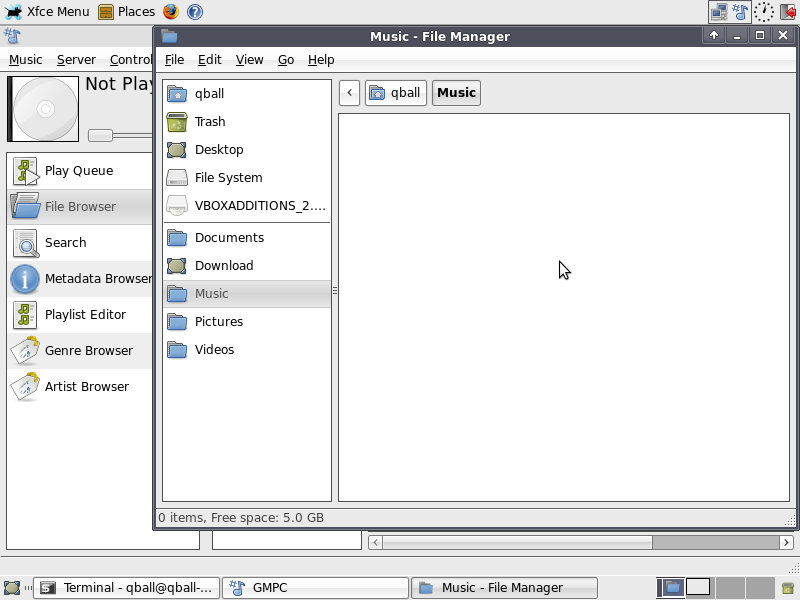Go to Documents folder in sidebar
The height and width of the screenshot is (600, 800).
(x=247, y=237)
